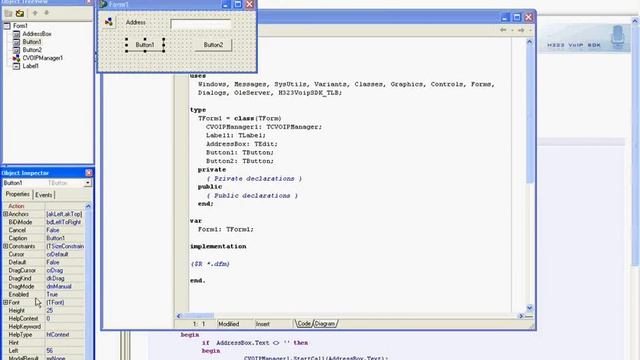Switch to Events tab in Object Inspector
640x360 pixels.
(43, 195)
